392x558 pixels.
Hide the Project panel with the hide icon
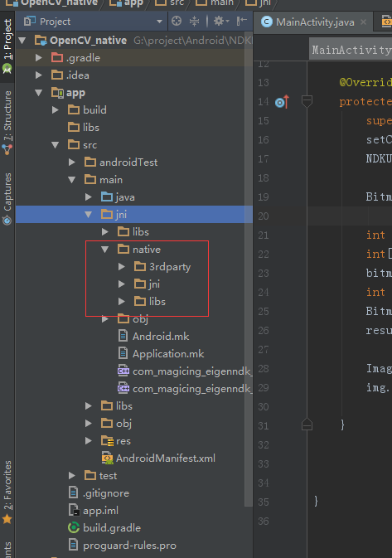pyautogui.click(x=242, y=21)
